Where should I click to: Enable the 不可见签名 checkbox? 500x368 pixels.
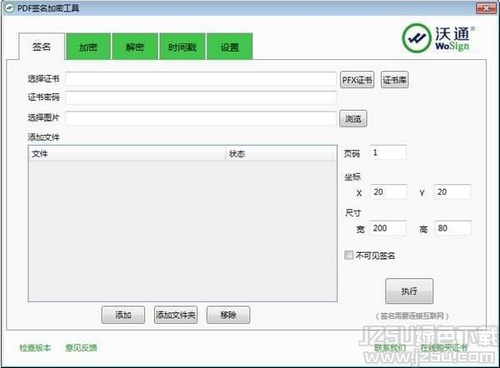point(349,255)
